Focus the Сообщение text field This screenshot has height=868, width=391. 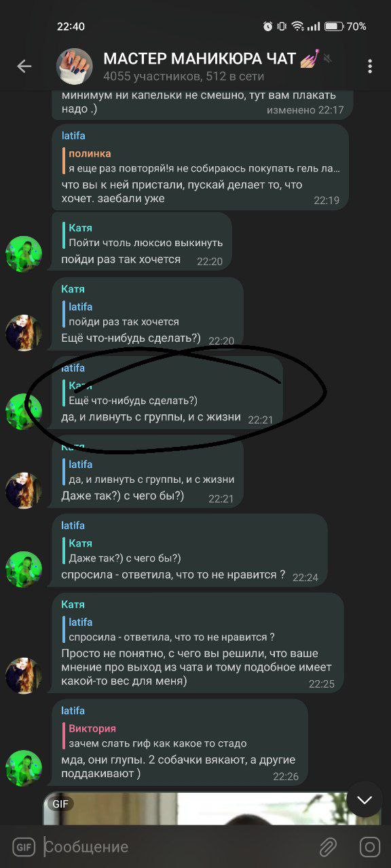pos(176,846)
